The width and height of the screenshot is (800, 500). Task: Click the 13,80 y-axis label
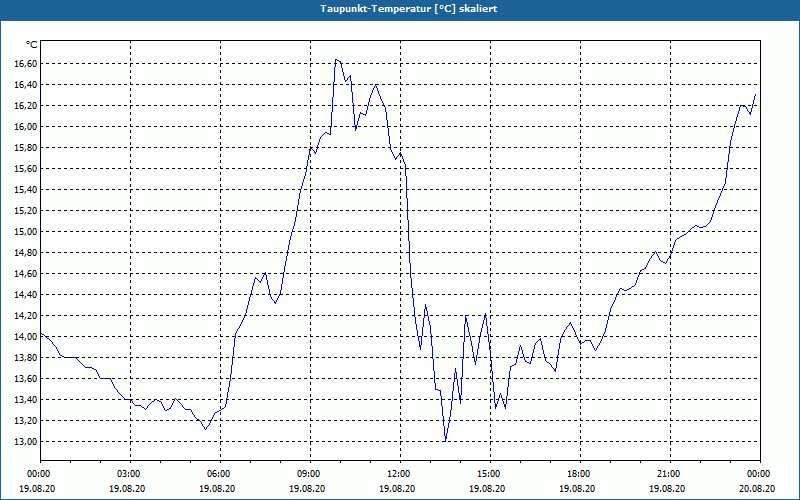pyautogui.click(x=25, y=358)
